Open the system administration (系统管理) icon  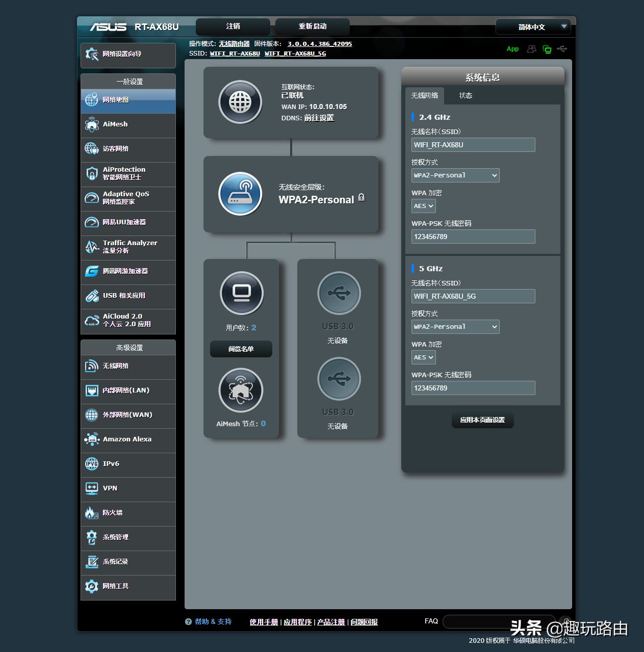pos(92,537)
